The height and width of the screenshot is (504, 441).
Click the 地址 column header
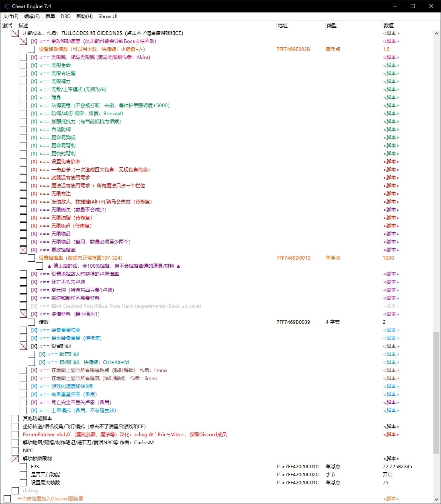point(283,25)
